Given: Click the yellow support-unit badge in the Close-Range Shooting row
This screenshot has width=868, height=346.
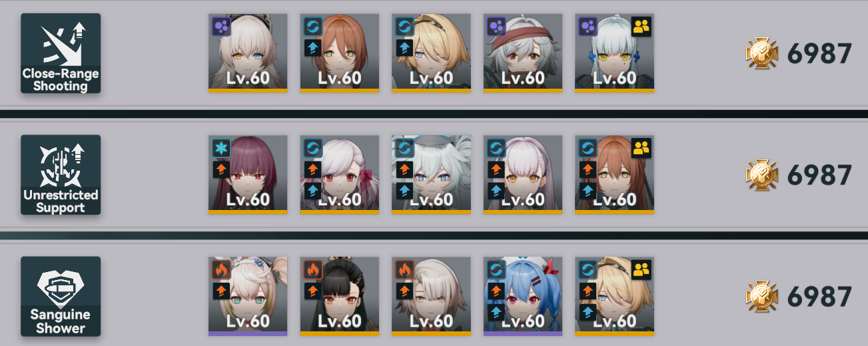Looking at the screenshot, I should 641,27.
